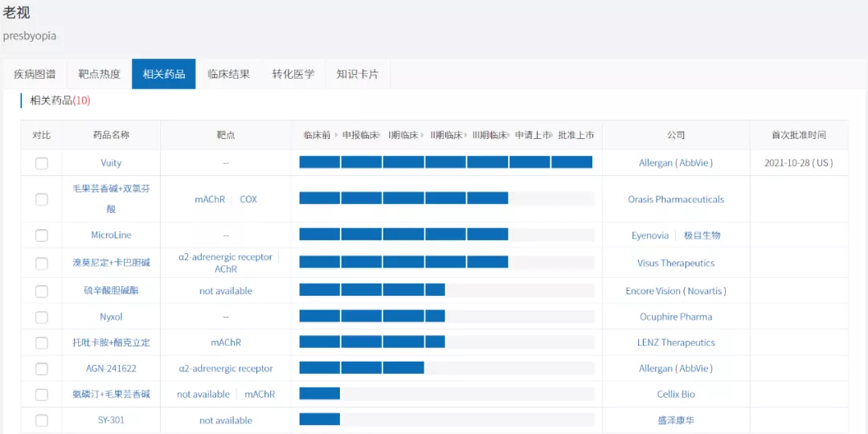Click mAChR target in the LENZ Therapeutics row
868x434 pixels.
click(x=226, y=342)
